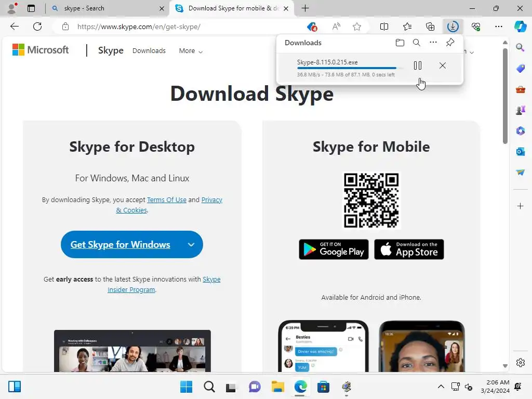Open Edge Settings and more menu
This screenshot has width=532, height=399.
(498, 26)
